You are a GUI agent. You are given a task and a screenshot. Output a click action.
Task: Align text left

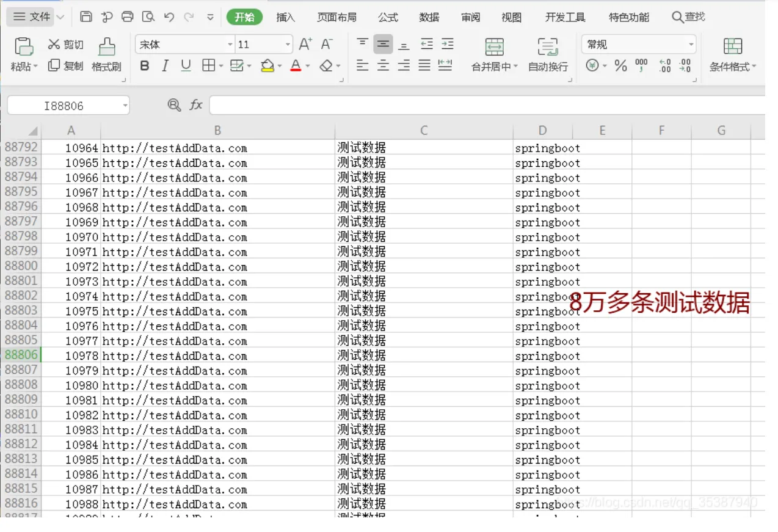point(363,65)
